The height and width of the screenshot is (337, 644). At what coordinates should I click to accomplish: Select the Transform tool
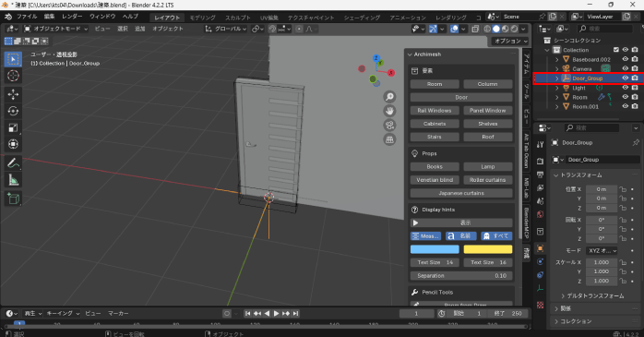[13, 144]
